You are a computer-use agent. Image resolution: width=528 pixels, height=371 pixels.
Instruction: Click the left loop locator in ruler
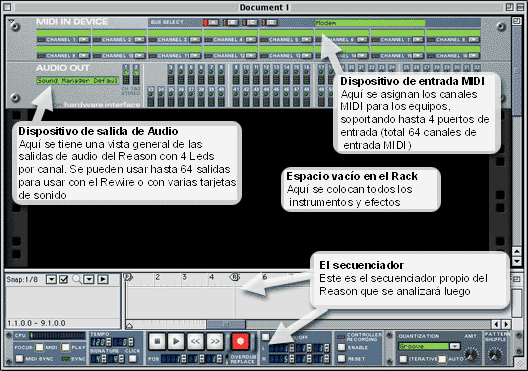128,277
